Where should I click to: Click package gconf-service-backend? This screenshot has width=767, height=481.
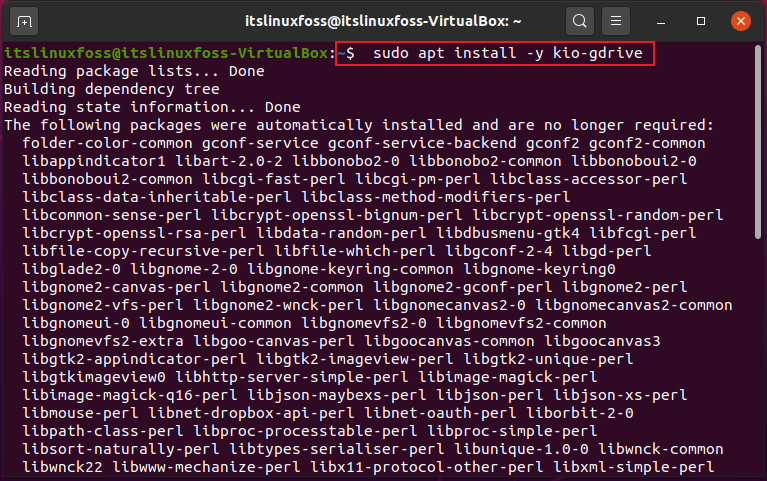[x=422, y=143]
